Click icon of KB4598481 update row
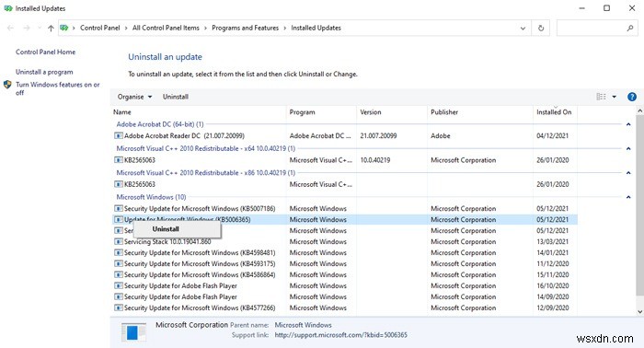Viewport: 644px width, 348px height. pos(119,252)
